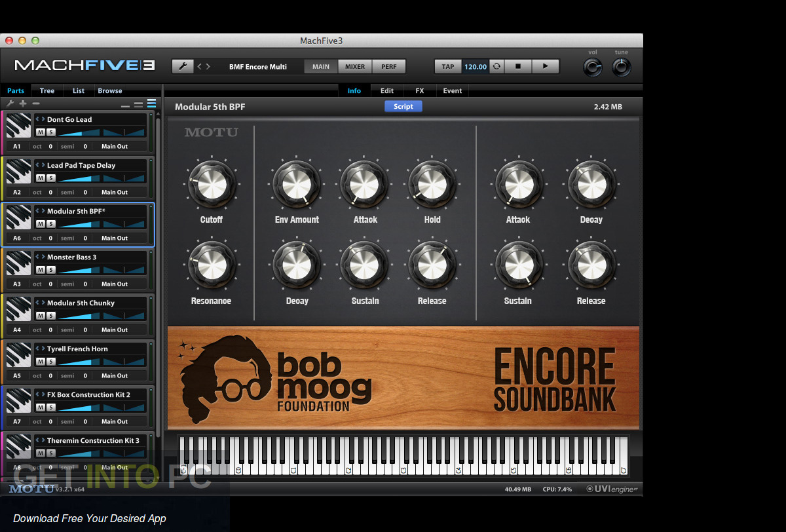Click the blue Script button

[x=403, y=106]
